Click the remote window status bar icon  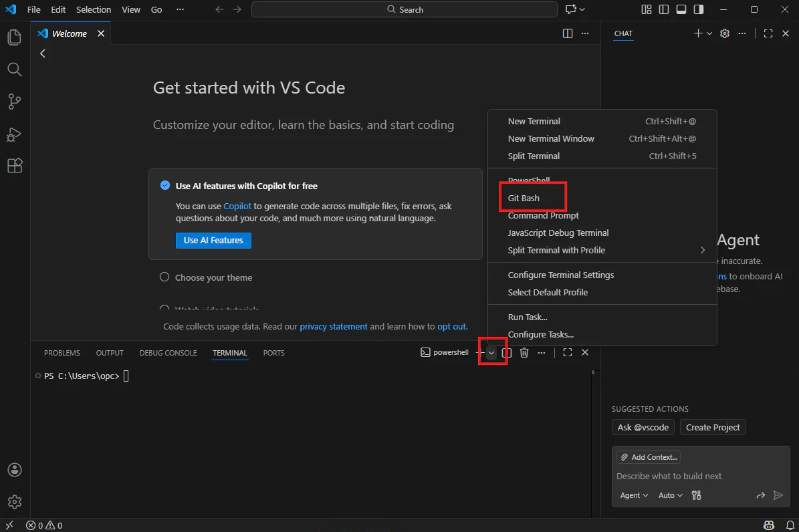point(9,525)
